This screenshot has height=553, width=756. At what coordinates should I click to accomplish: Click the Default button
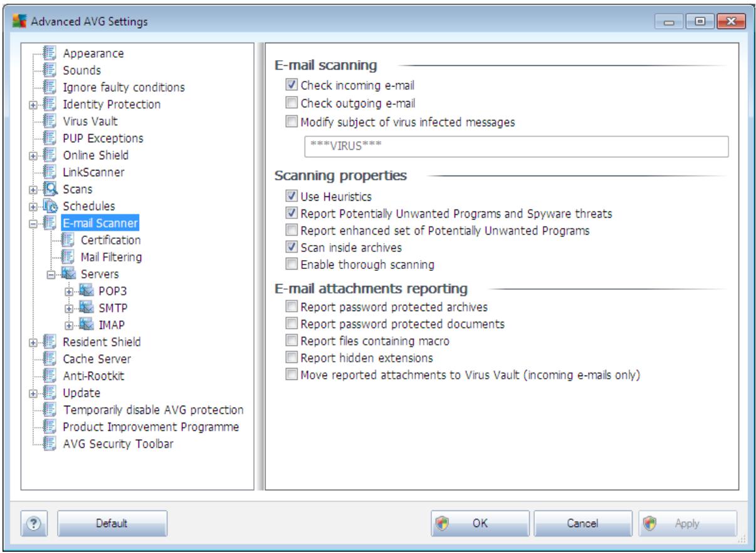click(x=112, y=522)
